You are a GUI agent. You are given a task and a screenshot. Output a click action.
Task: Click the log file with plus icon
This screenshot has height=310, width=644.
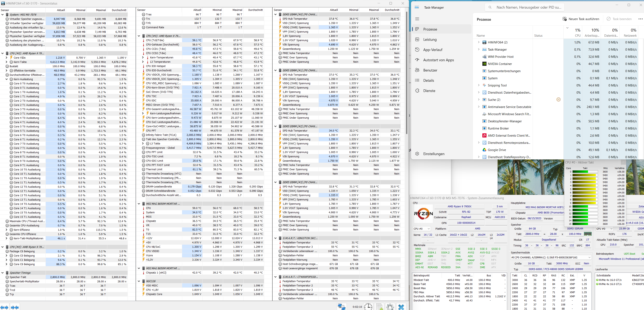(379, 307)
